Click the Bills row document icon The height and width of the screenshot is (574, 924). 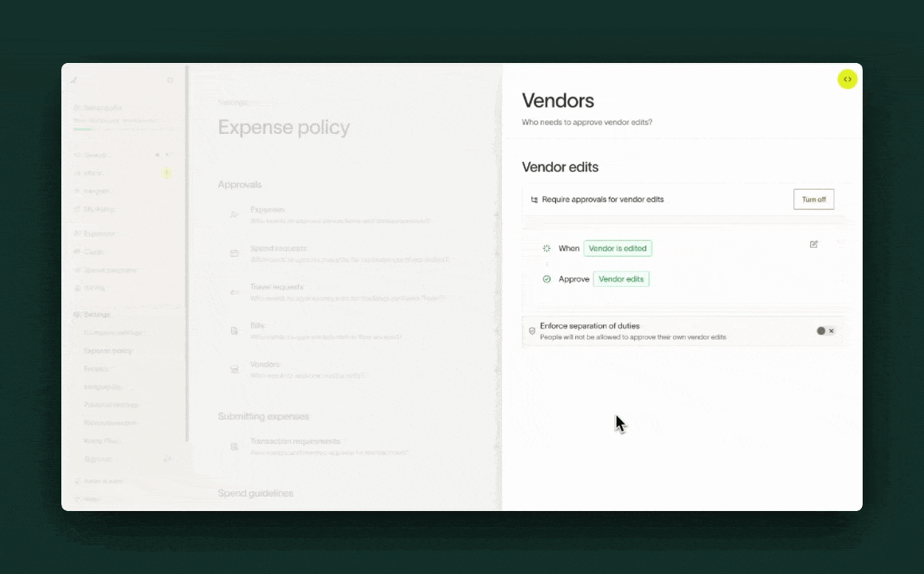[234, 331]
